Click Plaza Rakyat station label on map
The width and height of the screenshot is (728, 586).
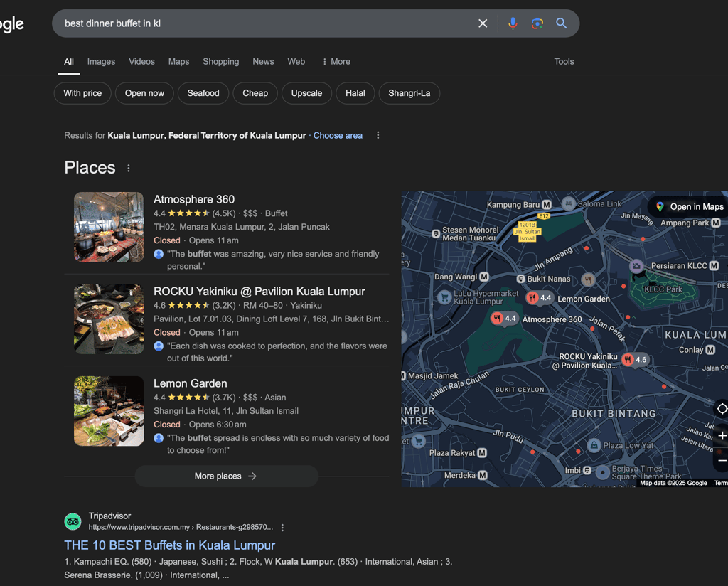pyautogui.click(x=452, y=453)
